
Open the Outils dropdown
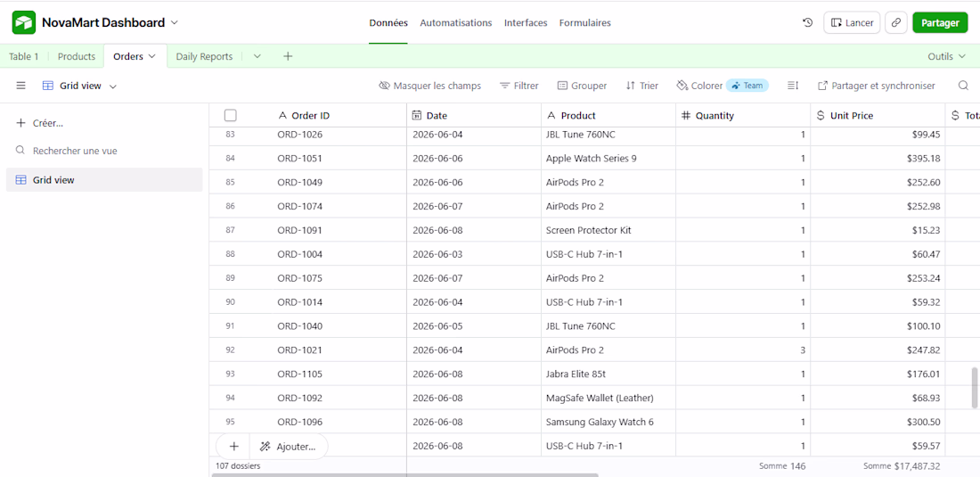[x=947, y=56]
